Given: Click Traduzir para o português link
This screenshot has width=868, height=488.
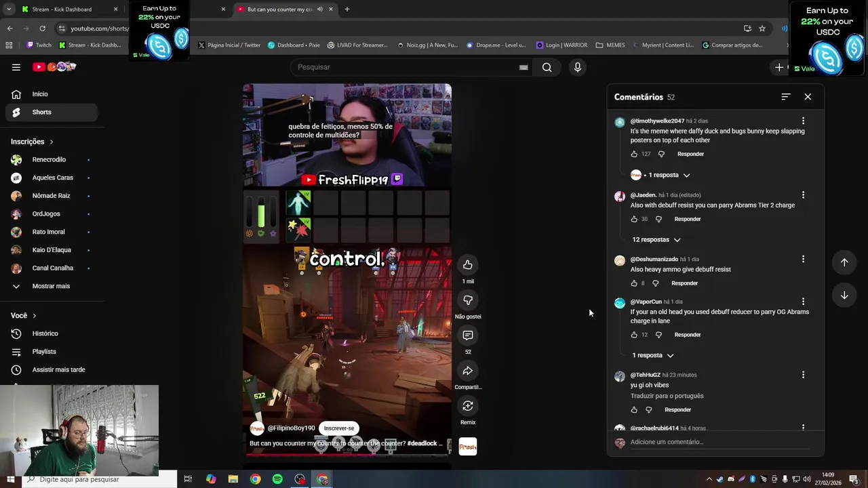Looking at the screenshot, I should tap(667, 396).
